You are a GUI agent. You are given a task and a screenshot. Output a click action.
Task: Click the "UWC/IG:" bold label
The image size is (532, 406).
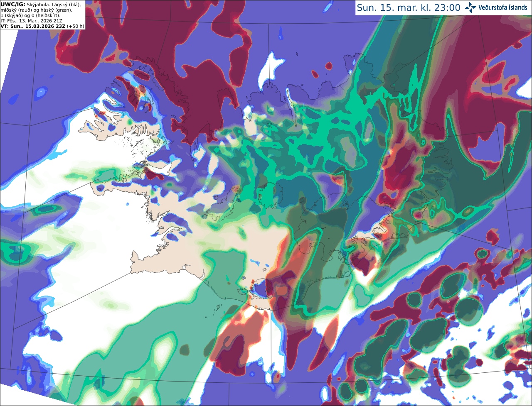(13, 5)
